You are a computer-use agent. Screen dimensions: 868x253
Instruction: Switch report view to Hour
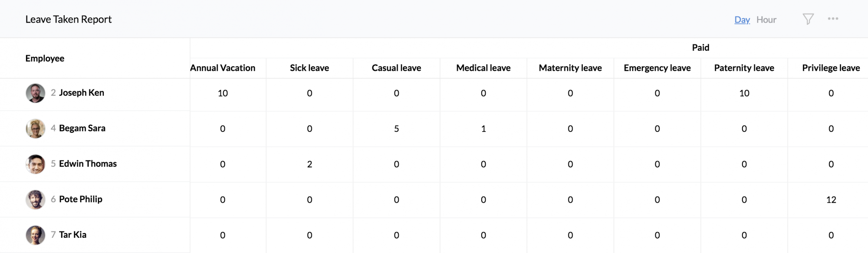click(766, 20)
